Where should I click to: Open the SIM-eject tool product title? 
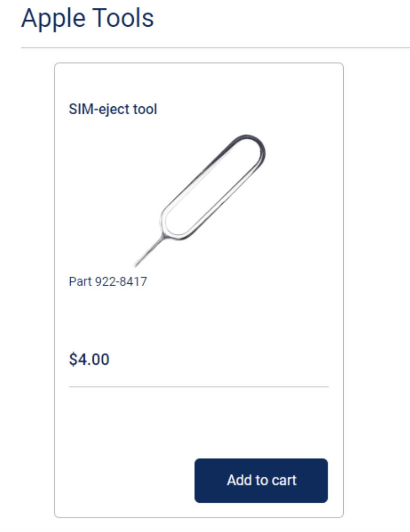pos(113,109)
